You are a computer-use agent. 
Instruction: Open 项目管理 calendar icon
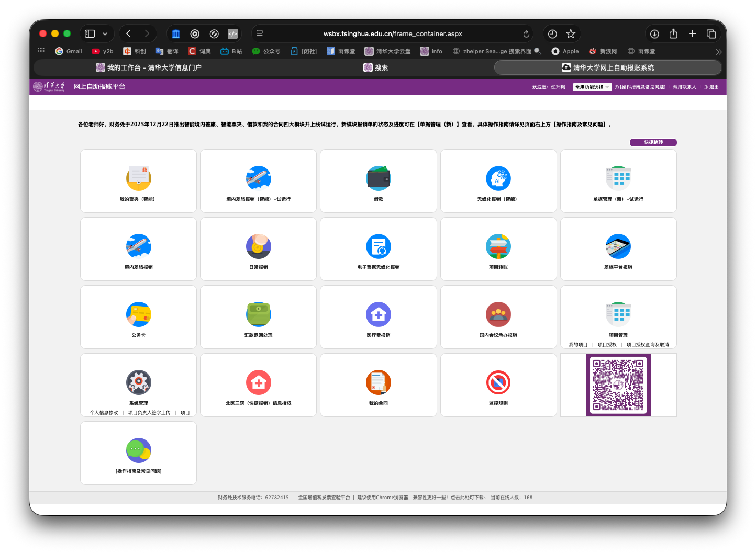pos(618,314)
